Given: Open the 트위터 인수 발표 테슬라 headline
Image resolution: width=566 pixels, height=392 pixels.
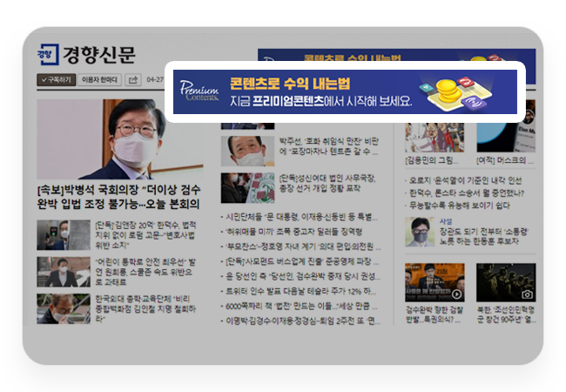Looking at the screenshot, I should [x=299, y=291].
